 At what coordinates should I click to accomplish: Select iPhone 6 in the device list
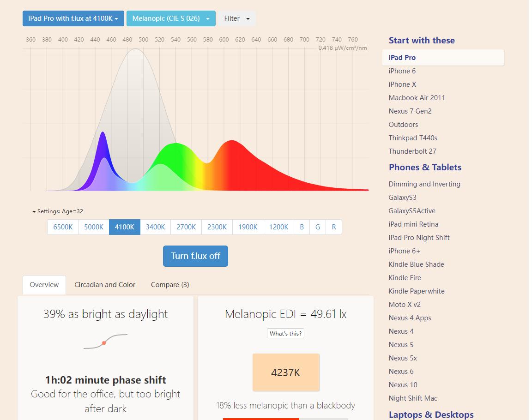tap(402, 71)
